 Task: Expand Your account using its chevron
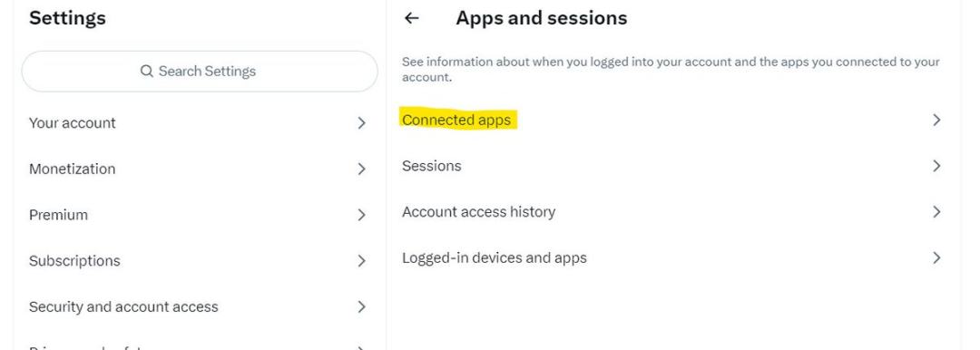pos(361,123)
